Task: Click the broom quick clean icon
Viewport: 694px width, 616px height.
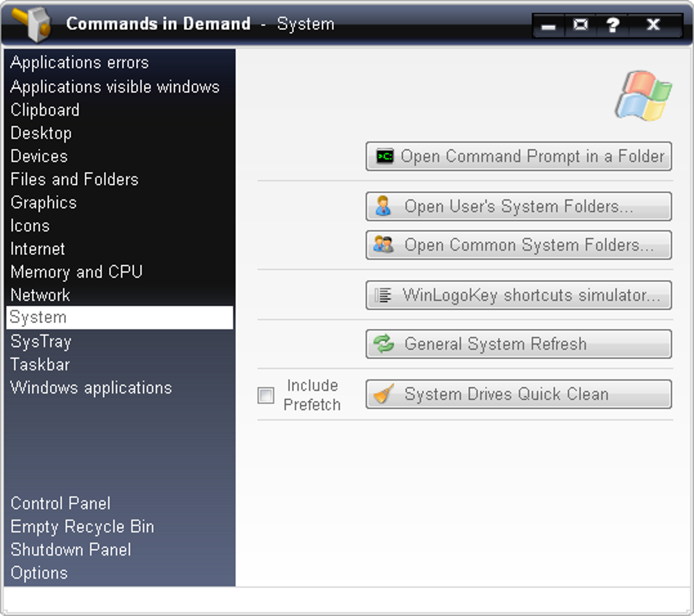Action: click(384, 394)
